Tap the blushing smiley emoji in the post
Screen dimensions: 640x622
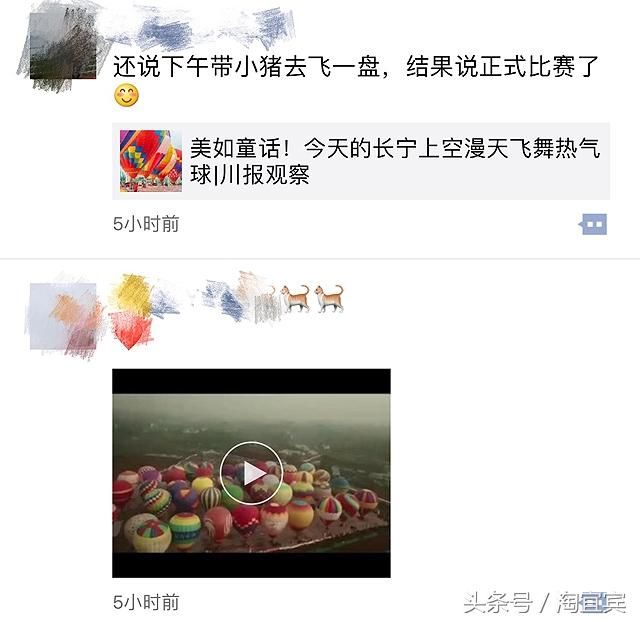127,96
